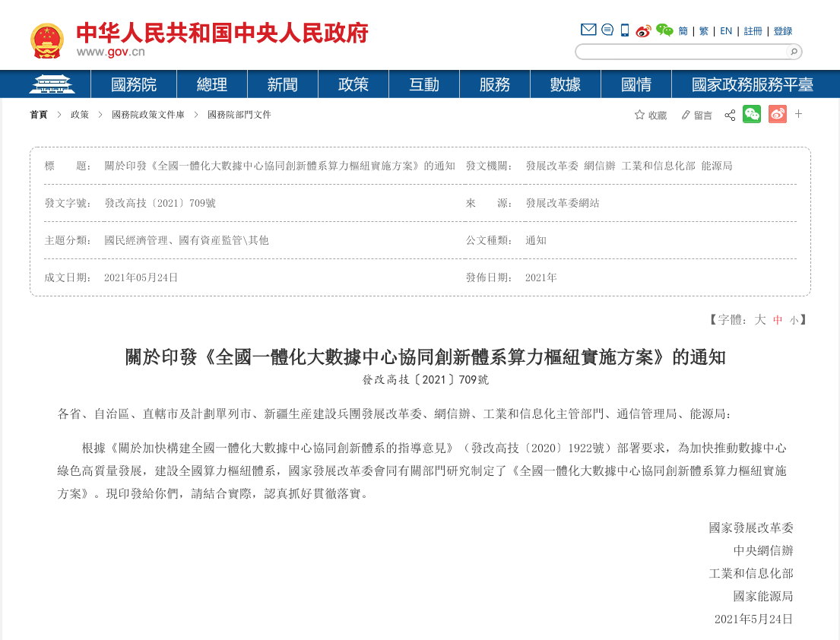The width and height of the screenshot is (840, 640).
Task: Open the 數據 menu
Action: point(565,84)
